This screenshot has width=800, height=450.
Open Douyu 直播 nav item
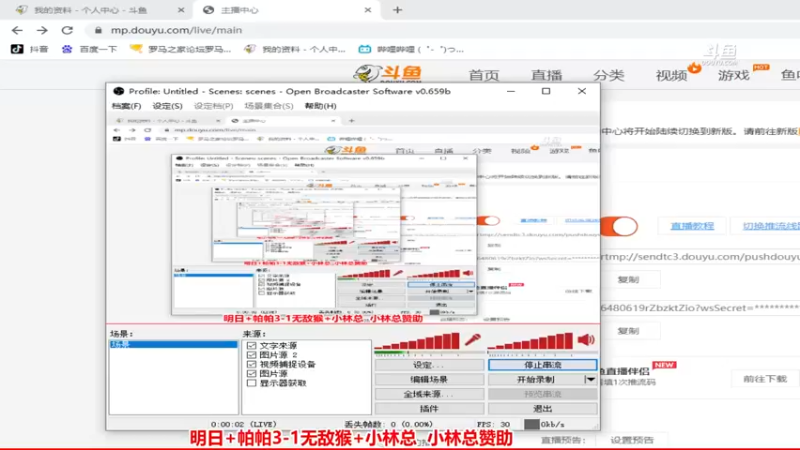pyautogui.click(x=546, y=76)
